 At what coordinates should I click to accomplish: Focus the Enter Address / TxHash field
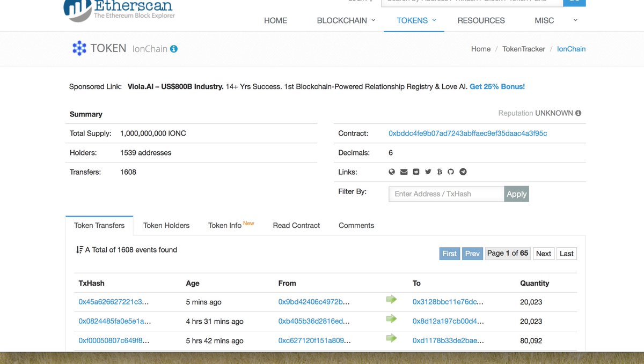tap(447, 194)
